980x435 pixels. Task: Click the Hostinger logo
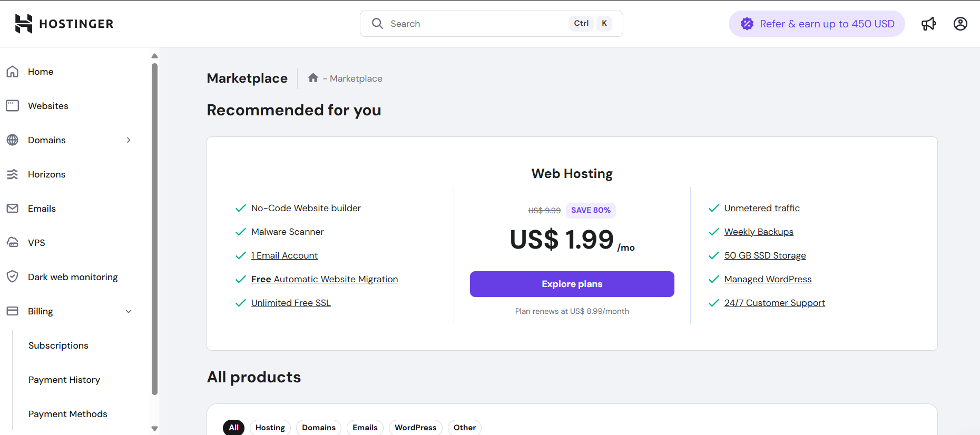click(x=64, y=24)
